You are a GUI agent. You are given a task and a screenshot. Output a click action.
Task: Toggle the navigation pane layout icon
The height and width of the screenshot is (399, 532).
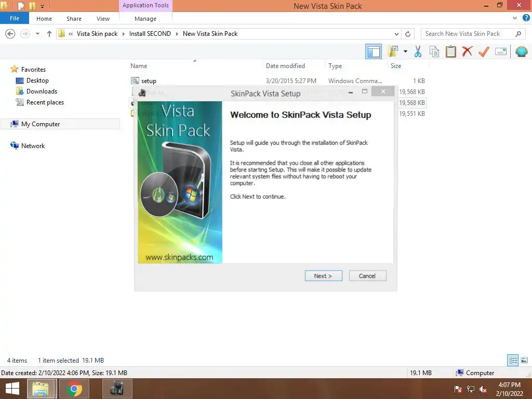pyautogui.click(x=373, y=51)
